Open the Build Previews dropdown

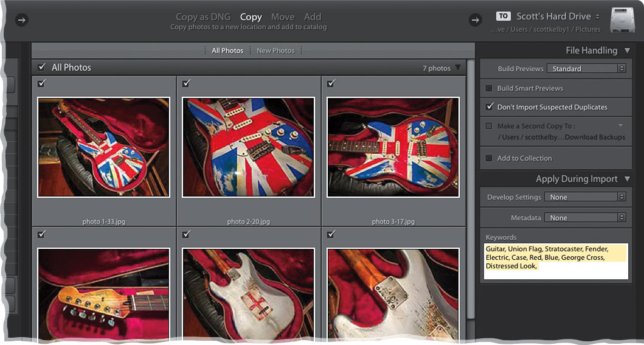pos(586,69)
